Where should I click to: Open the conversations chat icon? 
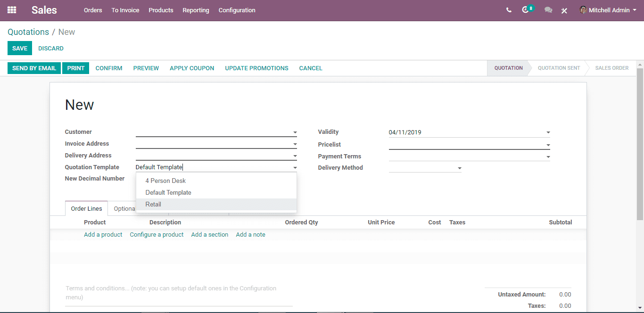click(x=548, y=10)
